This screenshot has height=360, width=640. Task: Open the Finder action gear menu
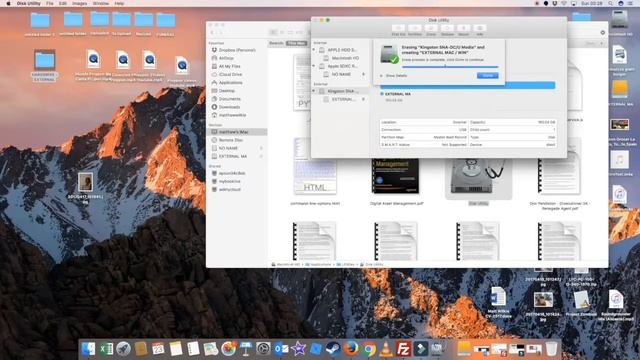pos(602,33)
